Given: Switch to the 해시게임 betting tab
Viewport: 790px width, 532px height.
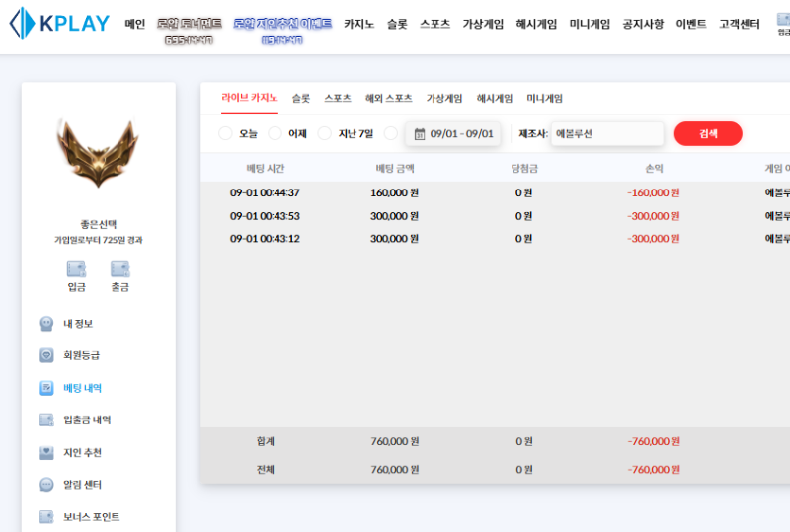Looking at the screenshot, I should 495,99.
